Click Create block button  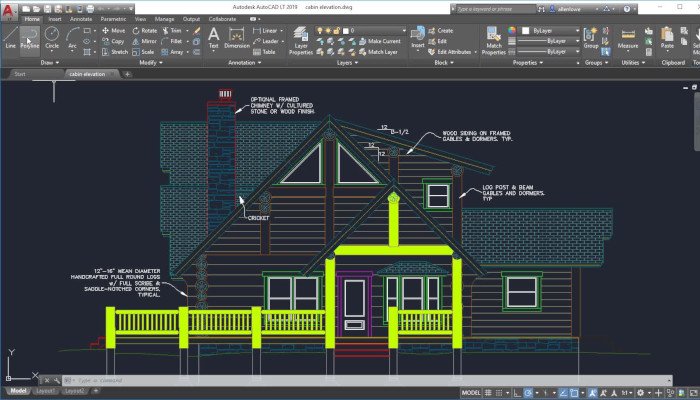pos(441,31)
